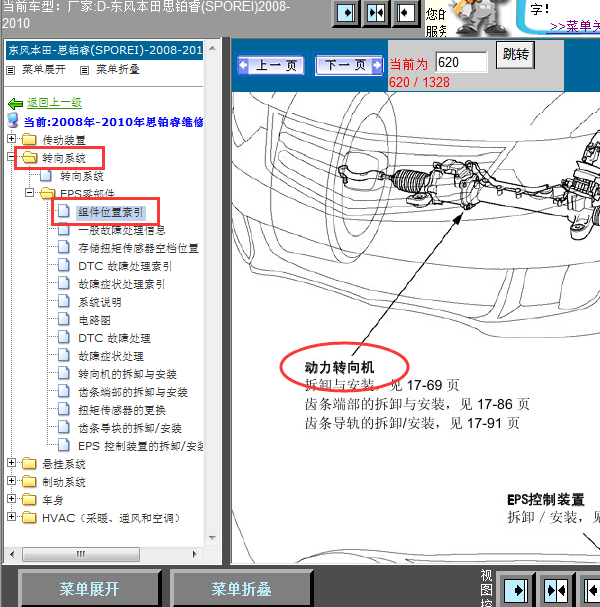The width and height of the screenshot is (600, 607).
Task: Open 一般故障处理信息 page
Action: click(x=122, y=230)
